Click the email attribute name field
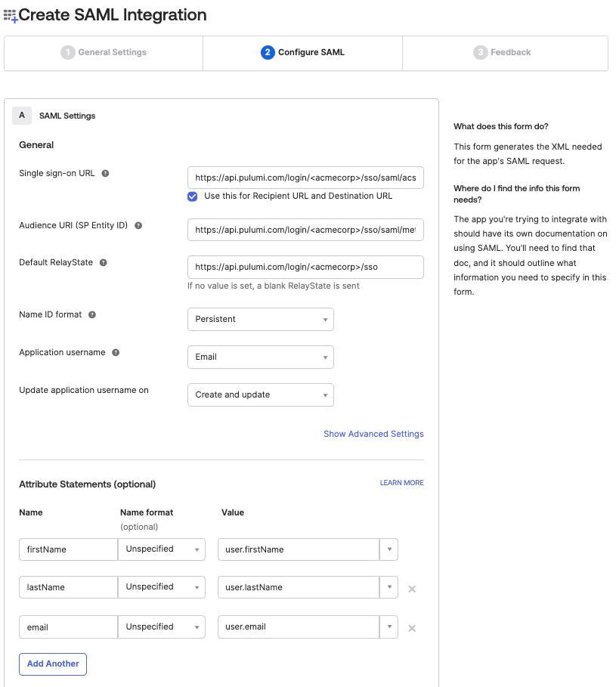This screenshot has height=687, width=616. pyautogui.click(x=68, y=627)
